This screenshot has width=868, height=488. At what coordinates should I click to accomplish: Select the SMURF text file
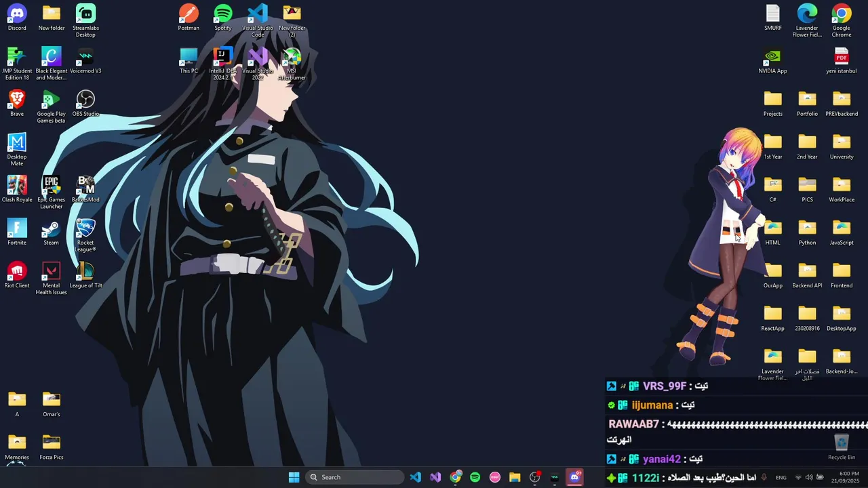click(x=773, y=18)
